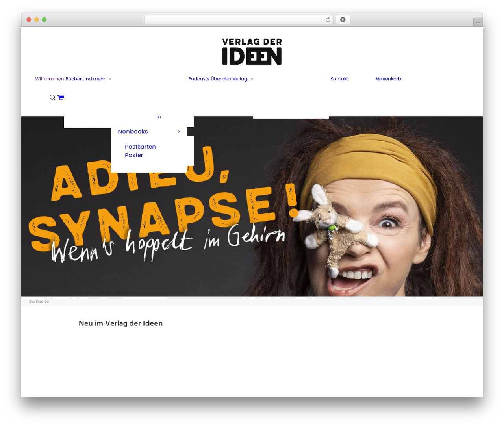504x427 pixels.
Task: Minimize the window with yellow button
Action: tap(37, 20)
